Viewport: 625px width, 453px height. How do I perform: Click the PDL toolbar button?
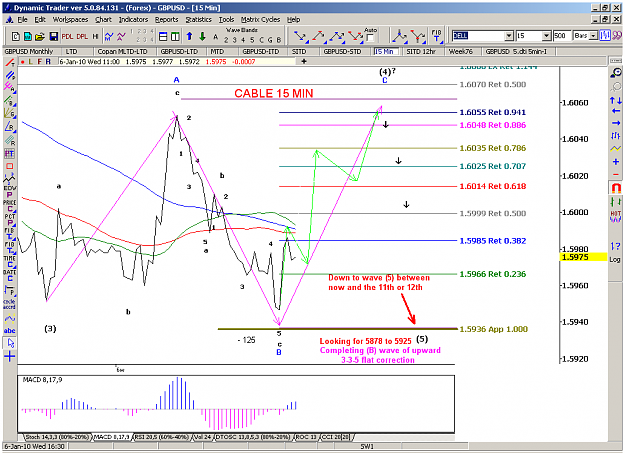pos(67,37)
